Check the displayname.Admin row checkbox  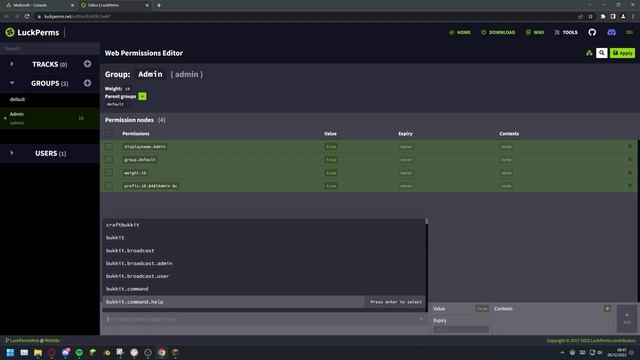pos(109,147)
